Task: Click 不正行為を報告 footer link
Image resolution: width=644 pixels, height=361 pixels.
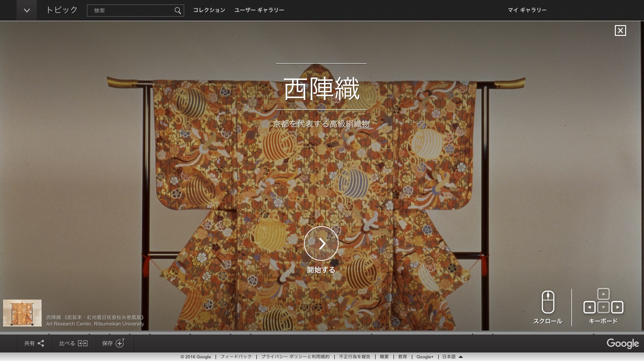Action: [x=354, y=357]
